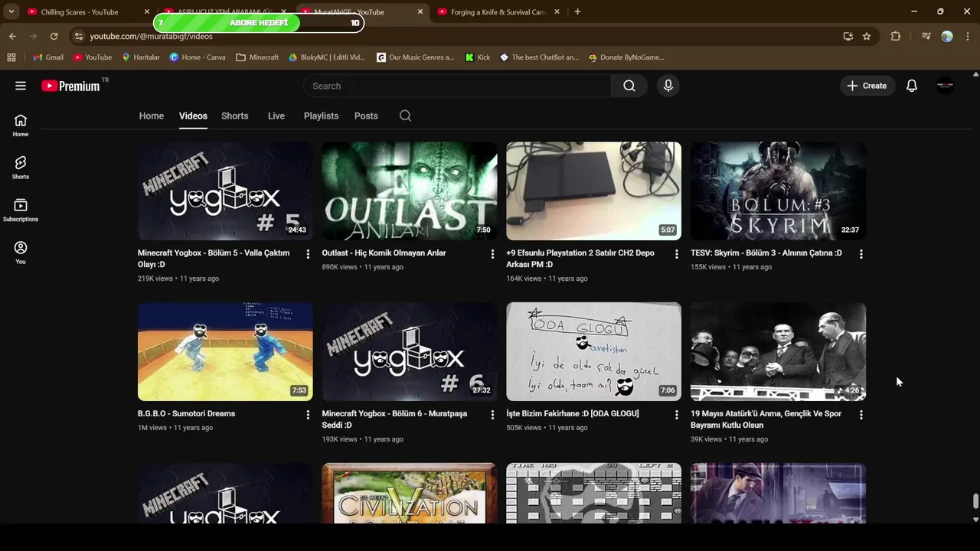Open a new browser tab

[577, 11]
